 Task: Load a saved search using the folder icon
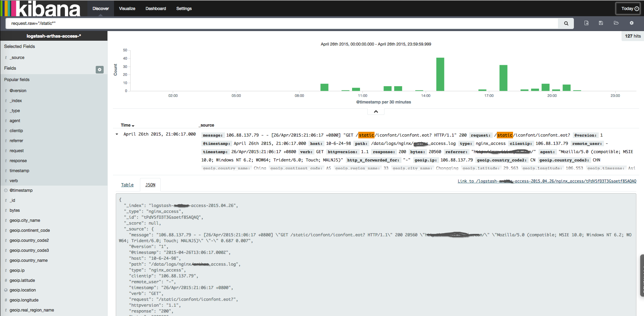616,23
